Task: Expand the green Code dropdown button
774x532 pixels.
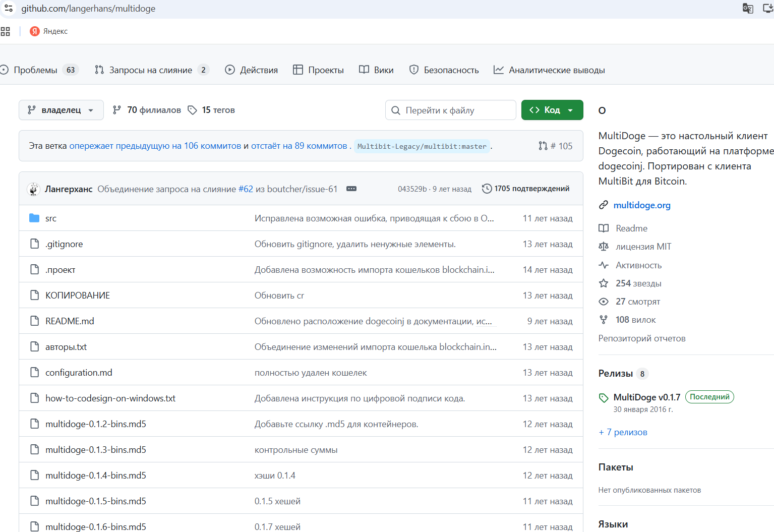Action: coord(552,110)
